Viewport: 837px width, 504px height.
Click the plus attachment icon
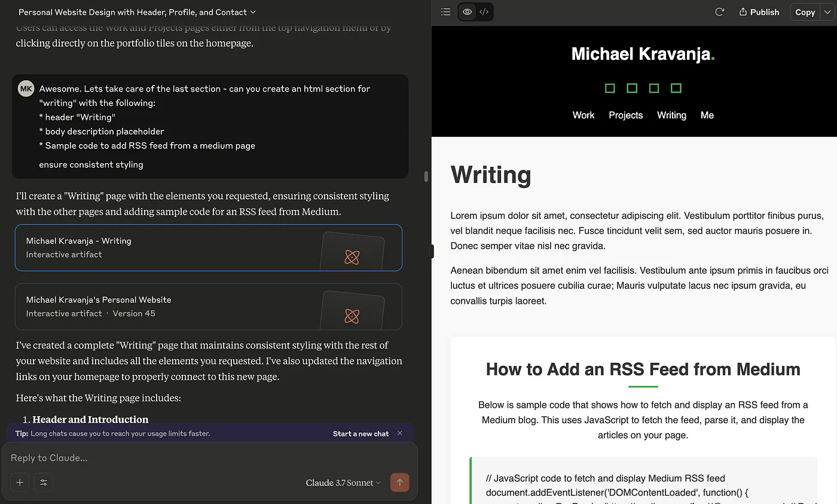click(x=20, y=482)
